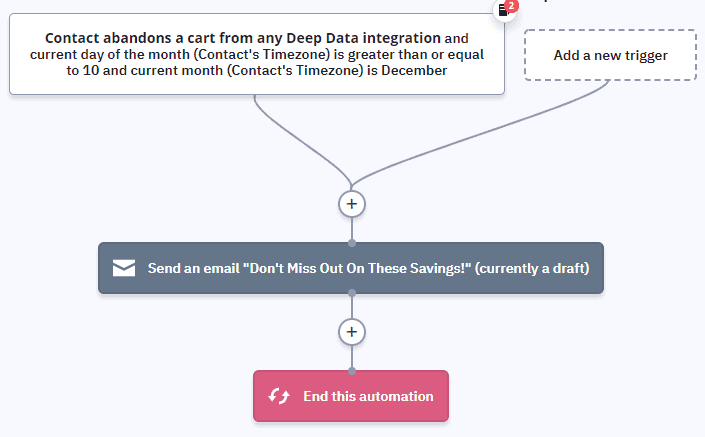Open the Send an email action block
Viewport: 705px width, 437px height.
click(x=350, y=268)
